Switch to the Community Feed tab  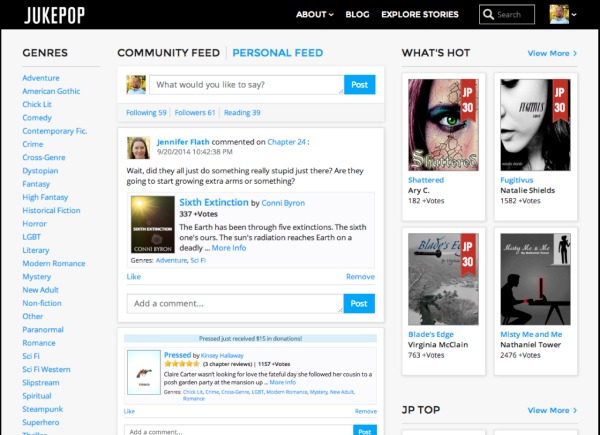point(168,53)
